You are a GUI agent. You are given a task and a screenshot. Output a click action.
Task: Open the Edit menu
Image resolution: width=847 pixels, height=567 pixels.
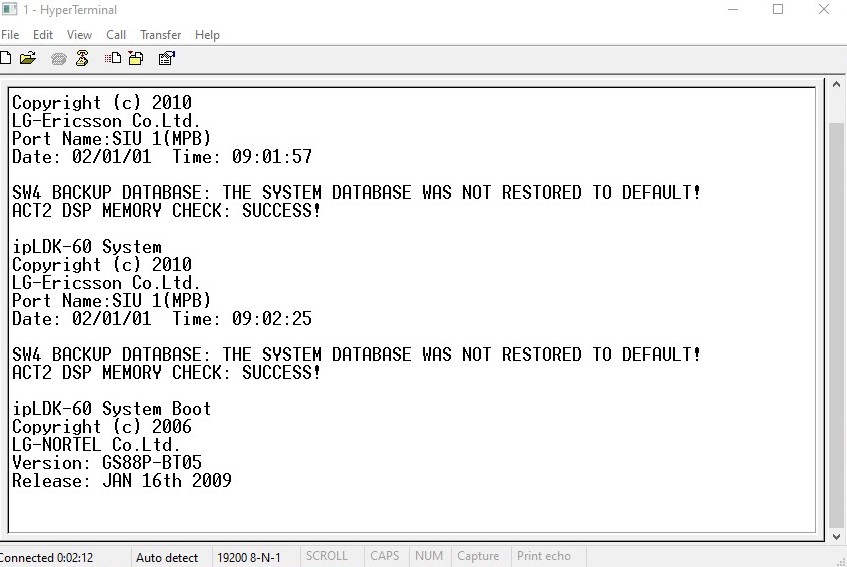(x=43, y=35)
